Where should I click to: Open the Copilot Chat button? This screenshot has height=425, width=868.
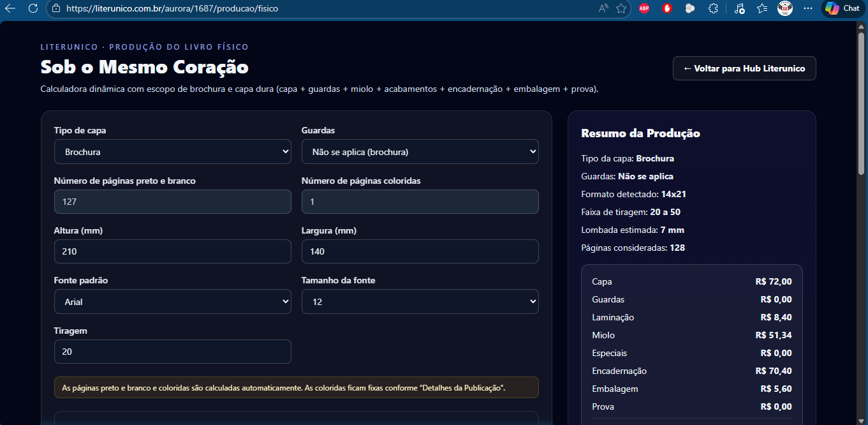point(842,8)
